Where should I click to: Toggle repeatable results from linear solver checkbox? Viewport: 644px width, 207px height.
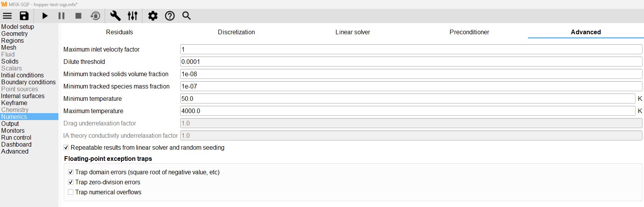pyautogui.click(x=66, y=147)
